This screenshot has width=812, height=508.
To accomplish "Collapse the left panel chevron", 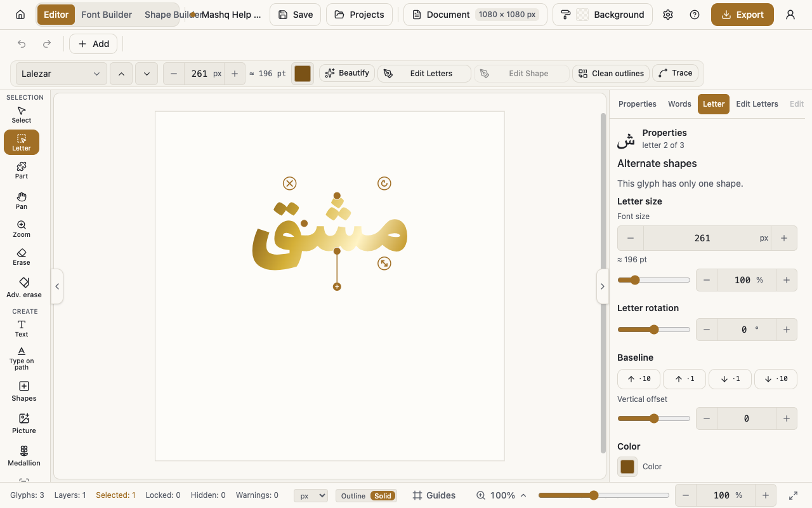I will click(x=57, y=286).
